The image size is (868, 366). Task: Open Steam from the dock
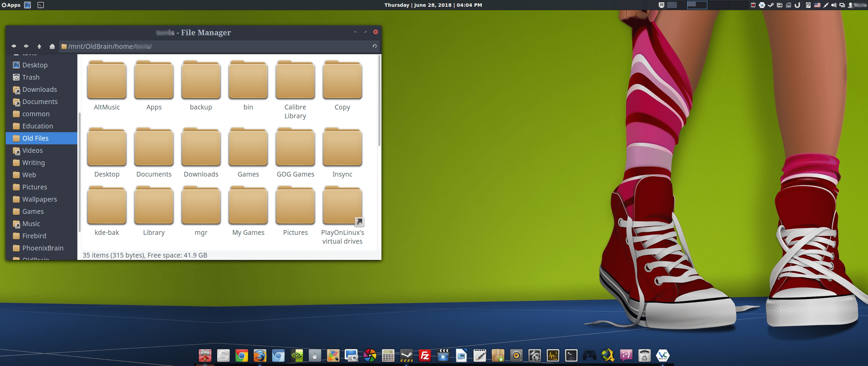pos(406,355)
